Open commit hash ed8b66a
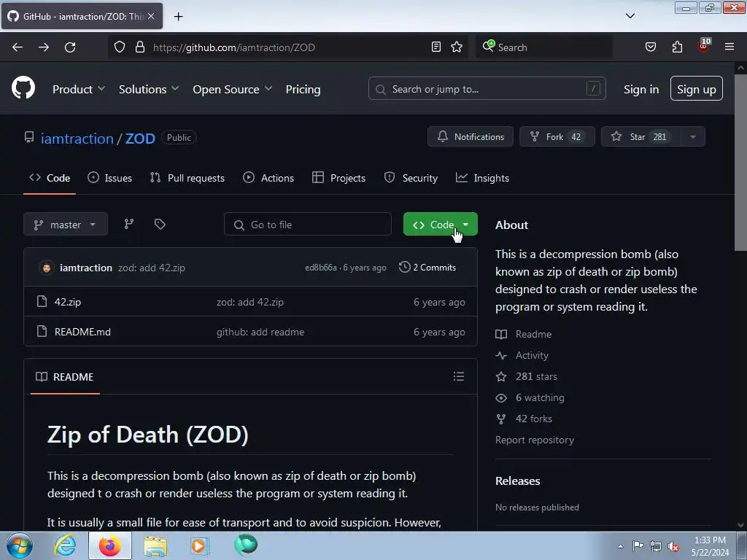This screenshot has height=560, width=747. click(321, 268)
